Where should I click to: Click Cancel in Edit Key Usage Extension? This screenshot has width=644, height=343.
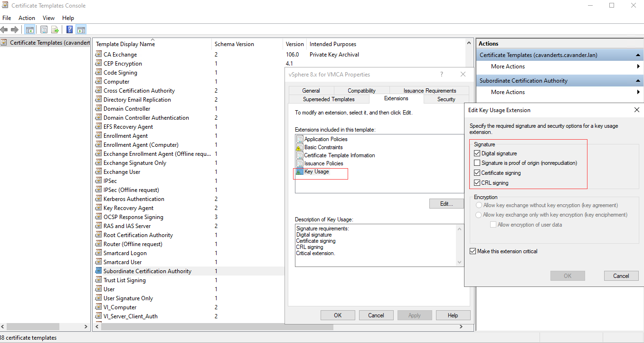pyautogui.click(x=621, y=276)
